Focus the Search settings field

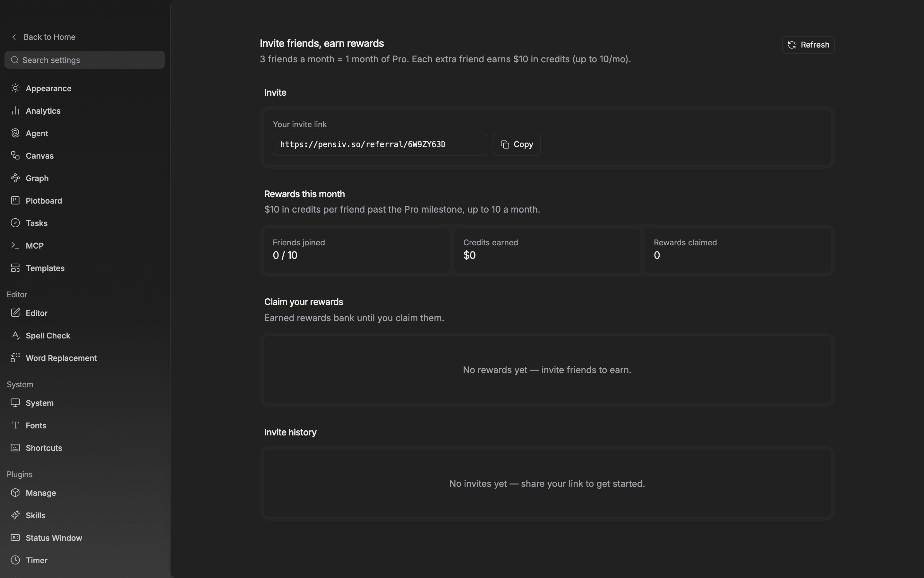tap(84, 60)
